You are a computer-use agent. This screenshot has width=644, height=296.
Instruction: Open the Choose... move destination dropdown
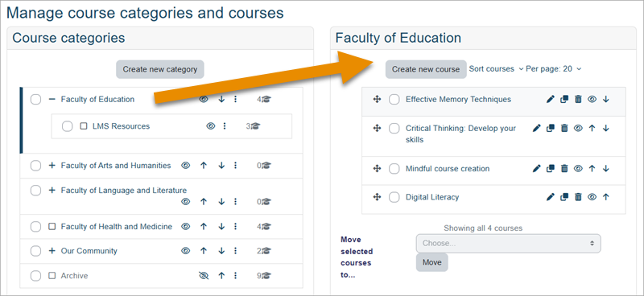coord(508,243)
